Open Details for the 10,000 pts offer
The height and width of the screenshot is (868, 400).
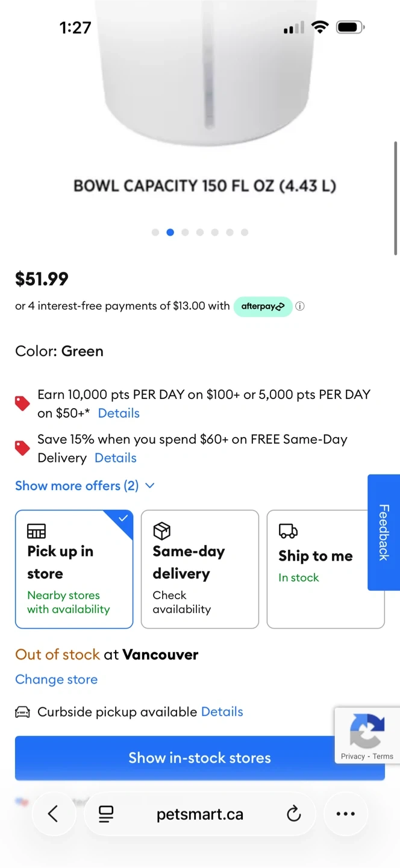tap(119, 414)
